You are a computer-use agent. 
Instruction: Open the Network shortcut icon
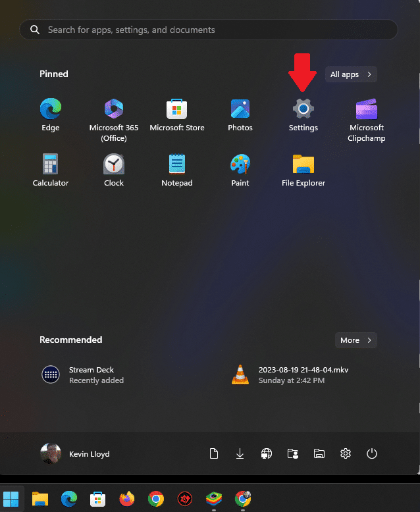pos(267,453)
